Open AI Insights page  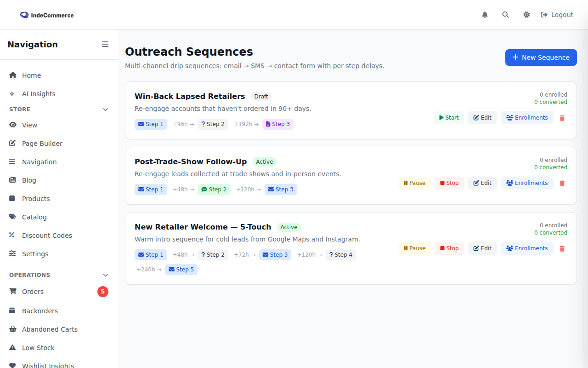pyautogui.click(x=59, y=94)
